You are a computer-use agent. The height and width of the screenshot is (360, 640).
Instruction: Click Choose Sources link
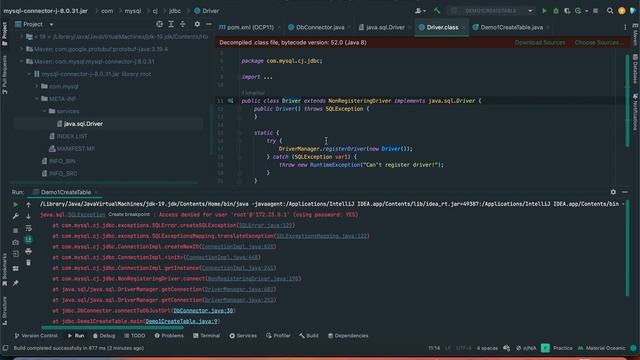(599, 42)
